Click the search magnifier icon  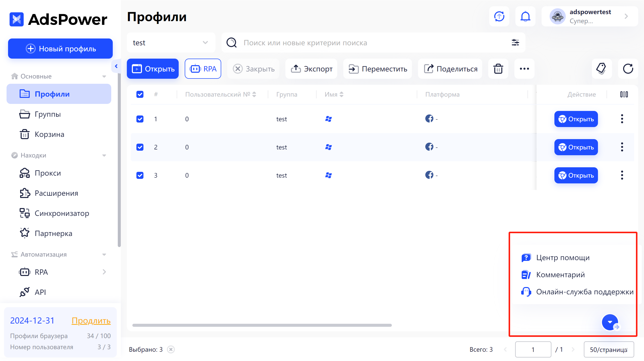(x=231, y=43)
